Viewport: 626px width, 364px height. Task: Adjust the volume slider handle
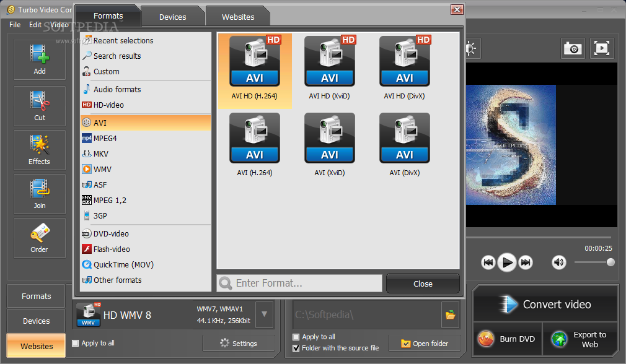pos(611,262)
